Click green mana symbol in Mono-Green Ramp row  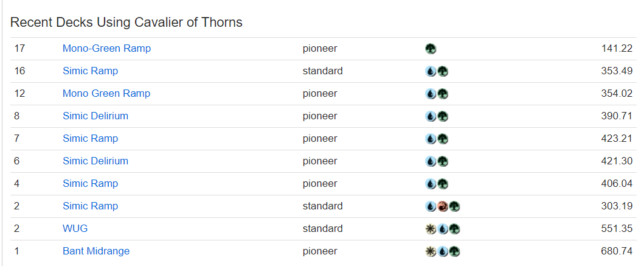(x=431, y=49)
